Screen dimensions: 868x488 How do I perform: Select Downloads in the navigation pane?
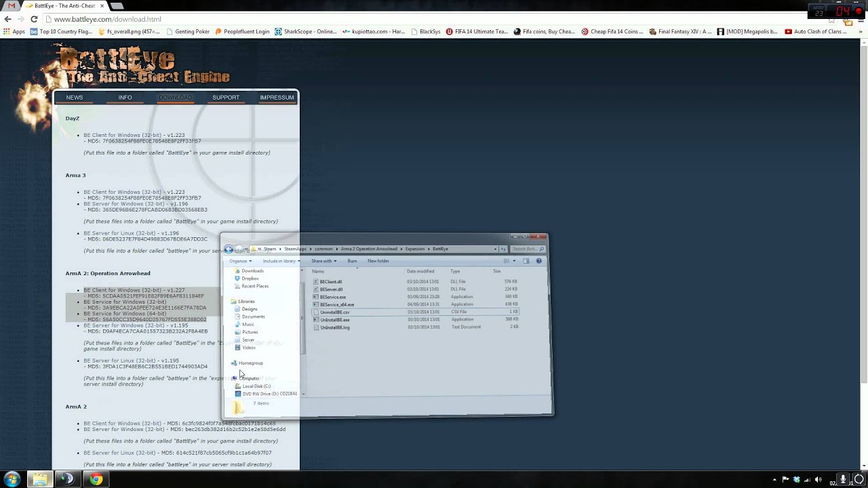coord(249,271)
